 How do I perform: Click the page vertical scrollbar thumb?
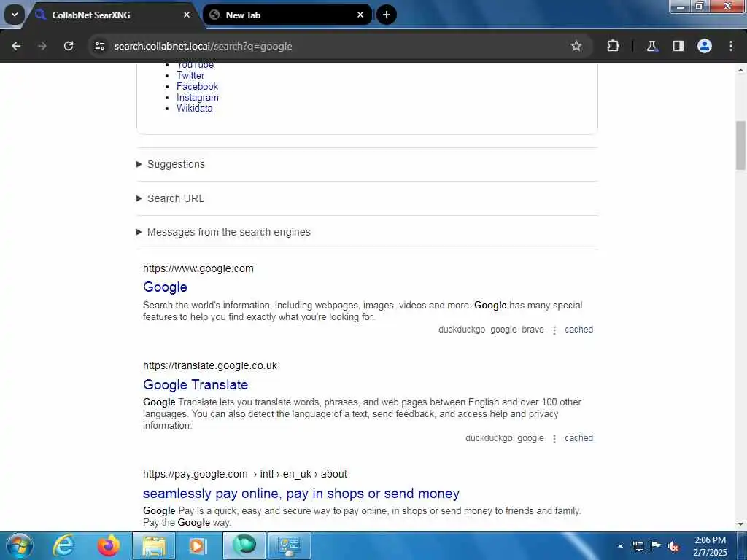pos(740,145)
